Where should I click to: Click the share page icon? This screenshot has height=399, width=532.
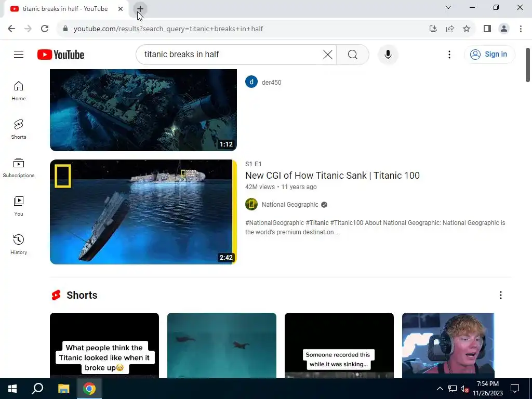point(450,29)
